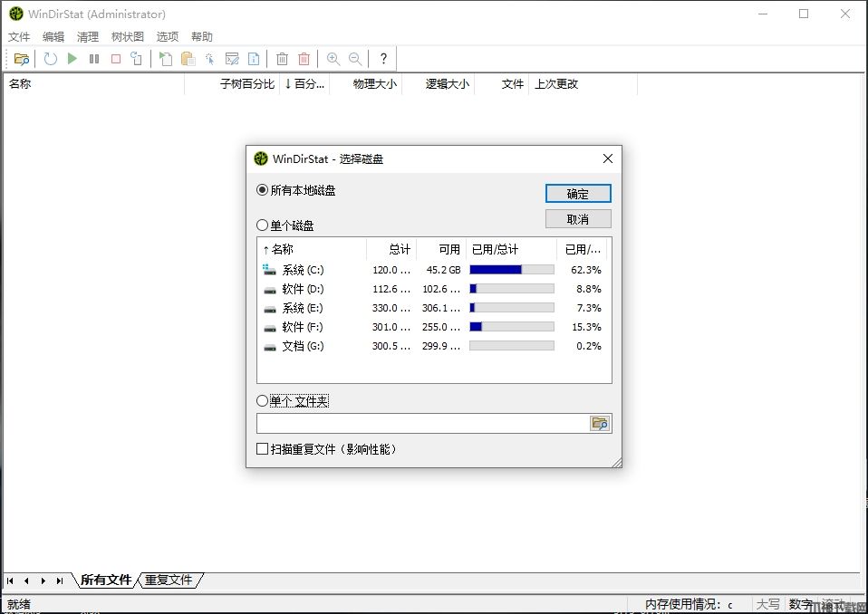Click the 软件 (D:) drive icon
Screen dimensions: 868x614
coord(270,289)
